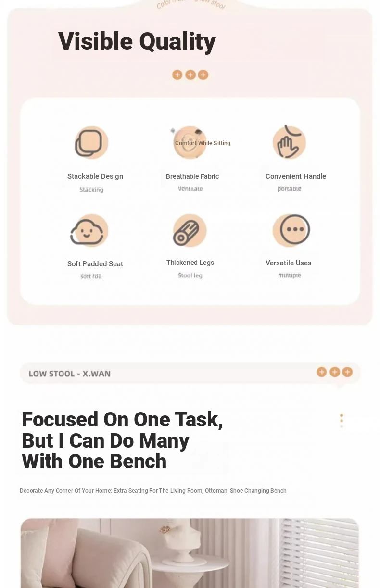Tap the Soft Padded Seat cloud icon
The height and width of the screenshot is (588, 380).
[89, 230]
